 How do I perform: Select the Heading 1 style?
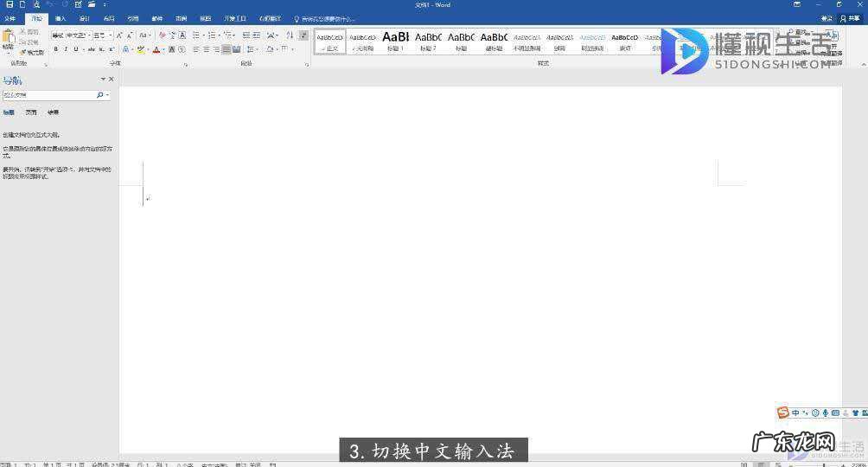pos(395,42)
